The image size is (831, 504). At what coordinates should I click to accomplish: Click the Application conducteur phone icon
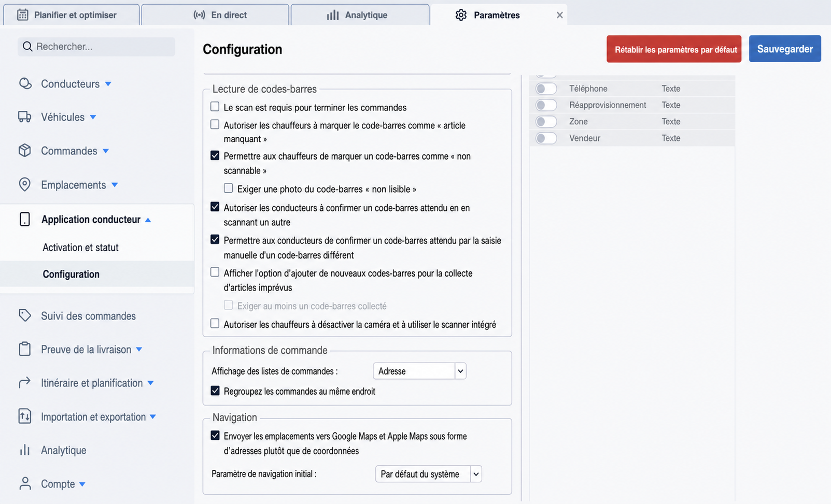pos(25,219)
